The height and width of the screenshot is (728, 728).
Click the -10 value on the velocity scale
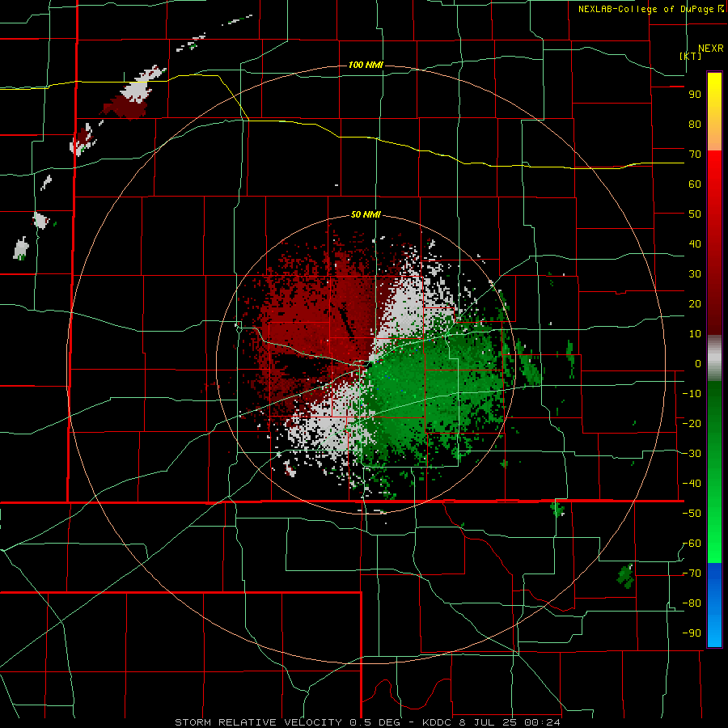pyautogui.click(x=692, y=394)
